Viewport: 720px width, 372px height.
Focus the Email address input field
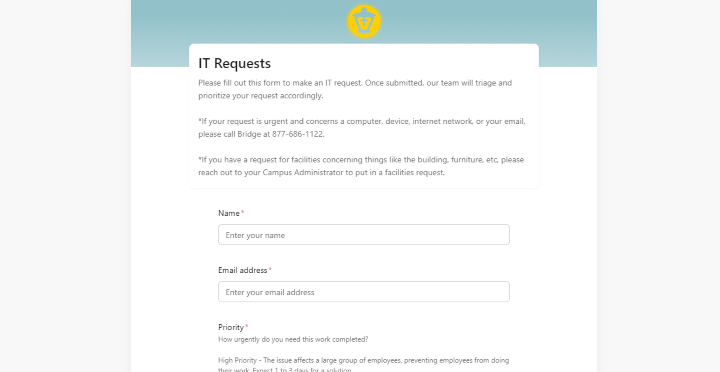coord(364,292)
